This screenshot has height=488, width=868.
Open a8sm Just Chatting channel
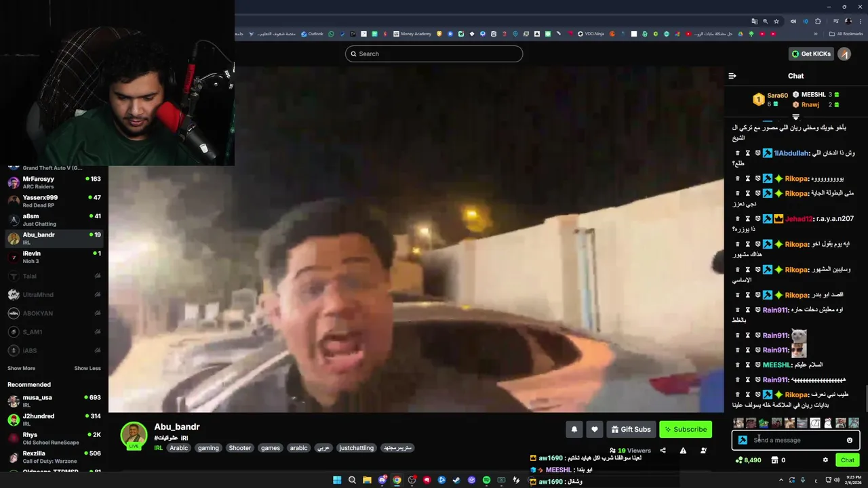tap(54, 220)
